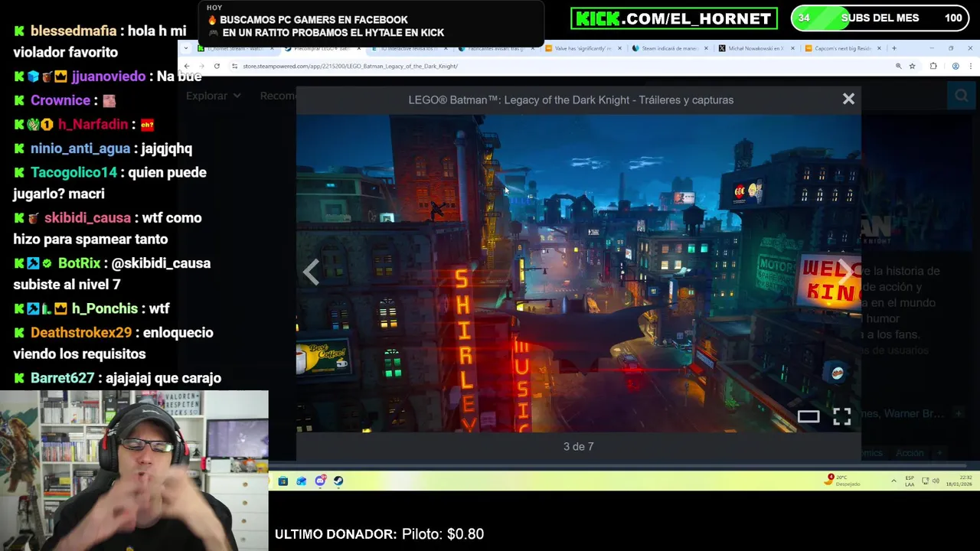The image size is (980, 551).
Task: Open the Outlook mail taskbar icon
Action: click(301, 481)
